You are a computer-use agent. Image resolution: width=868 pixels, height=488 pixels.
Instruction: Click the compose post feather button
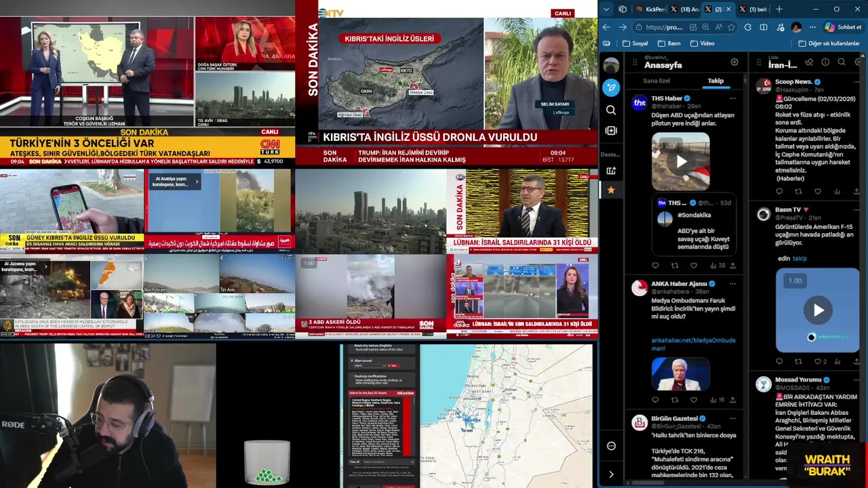point(611,87)
